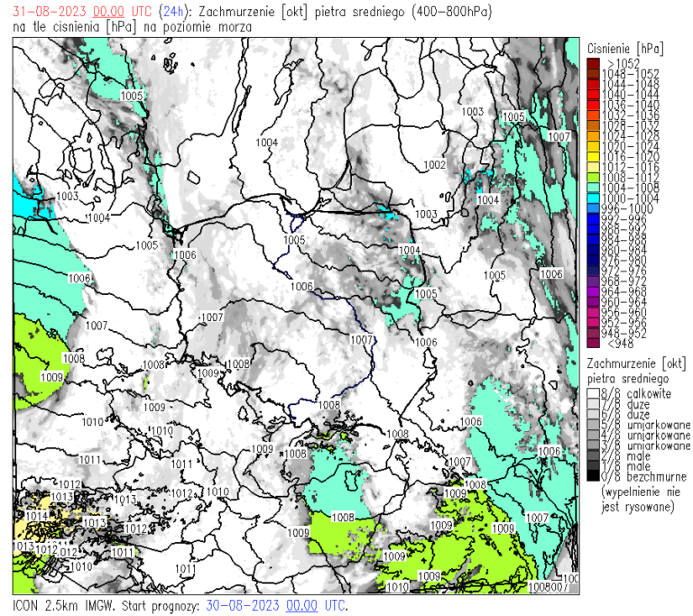Viewport: 693px width, 616px height.
Task: Pick the 4/8 umiarkowane gray swatch
Action: point(592,436)
